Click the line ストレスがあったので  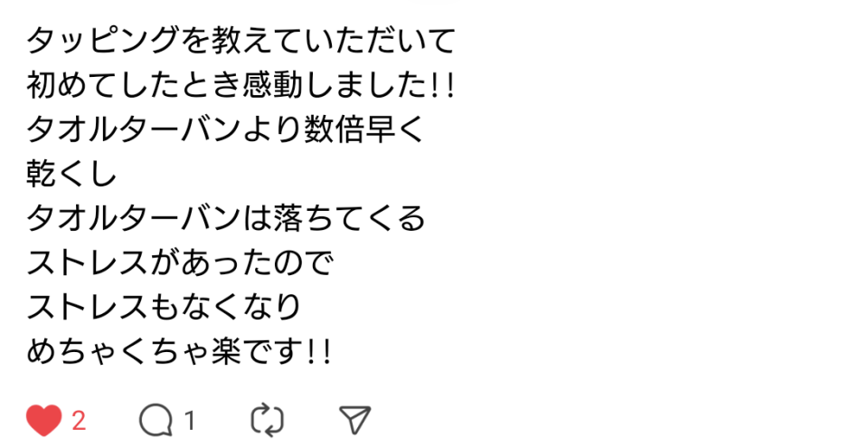click(x=180, y=262)
